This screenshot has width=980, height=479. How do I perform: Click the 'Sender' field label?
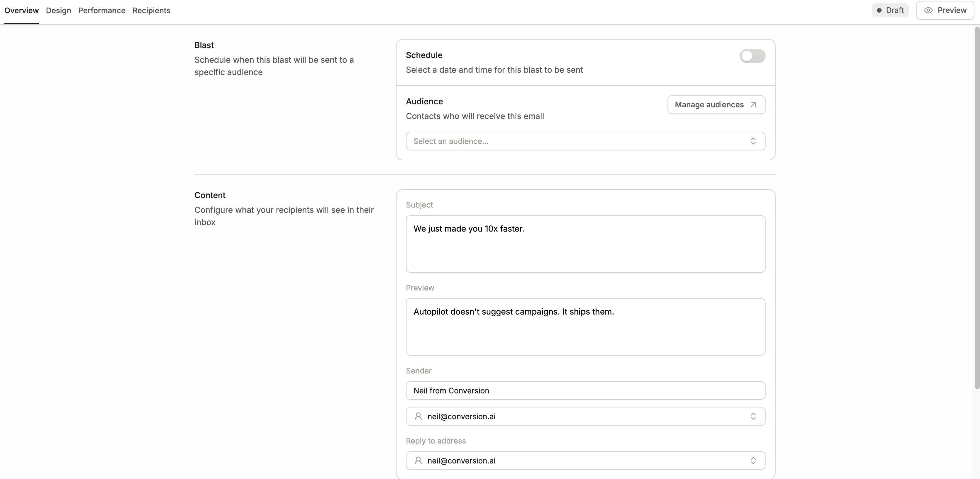419,371
